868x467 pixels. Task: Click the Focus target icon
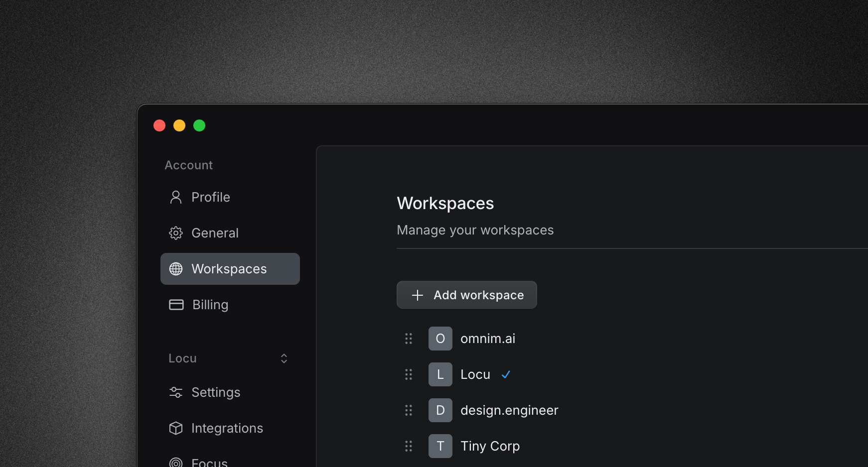point(175,463)
